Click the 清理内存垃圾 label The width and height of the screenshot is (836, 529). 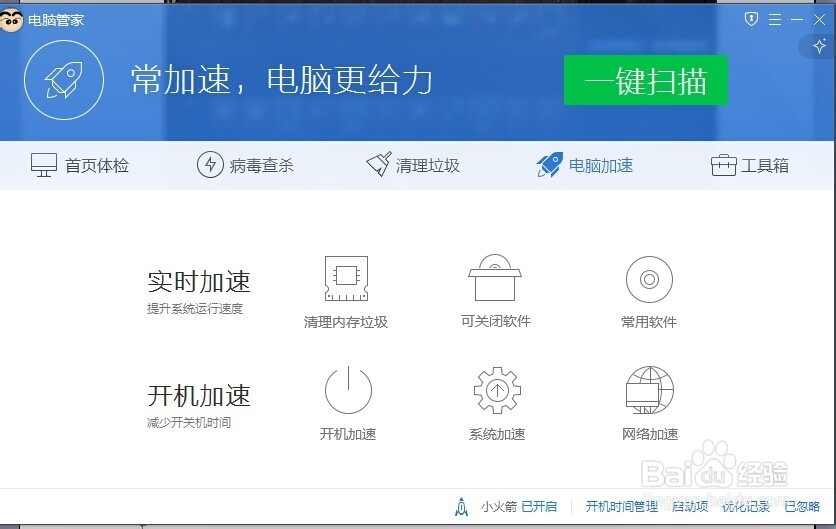click(345, 322)
